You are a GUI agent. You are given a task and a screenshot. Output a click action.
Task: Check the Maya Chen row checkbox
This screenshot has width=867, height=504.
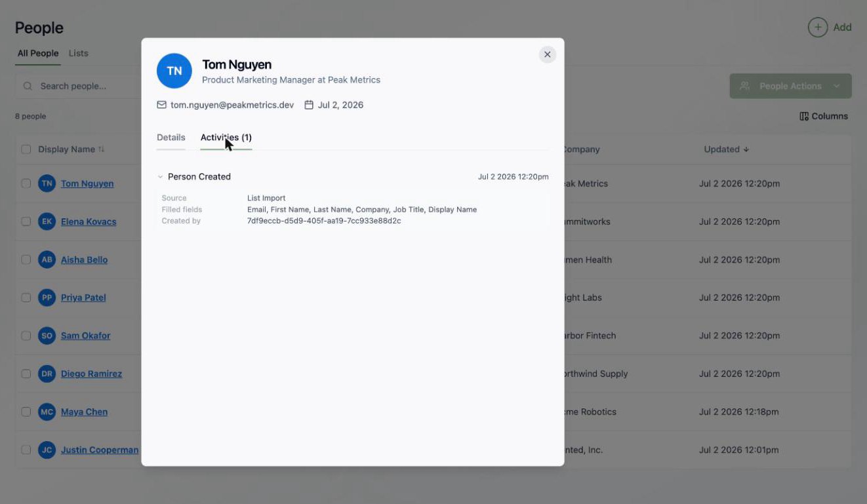[x=26, y=412]
